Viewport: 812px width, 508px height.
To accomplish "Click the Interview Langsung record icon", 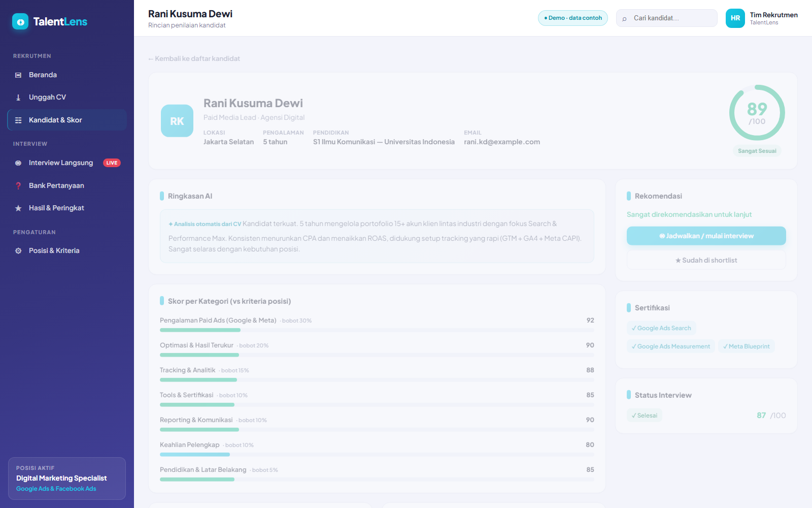I will tap(18, 163).
